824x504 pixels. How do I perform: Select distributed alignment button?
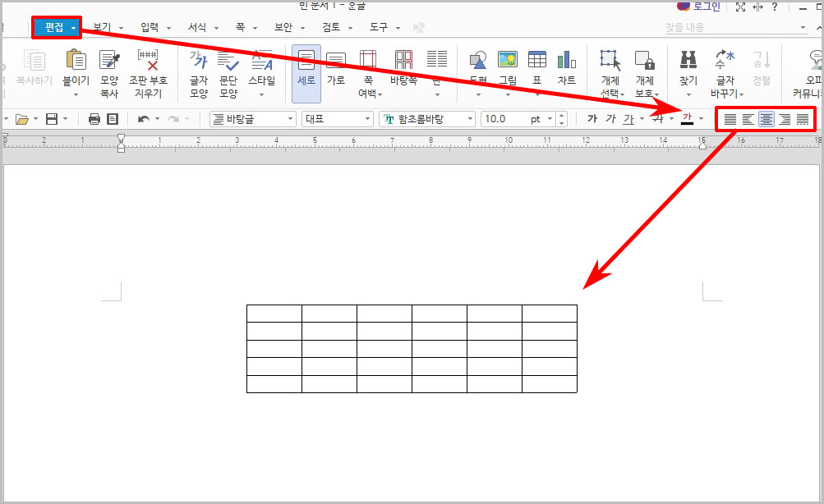click(803, 119)
